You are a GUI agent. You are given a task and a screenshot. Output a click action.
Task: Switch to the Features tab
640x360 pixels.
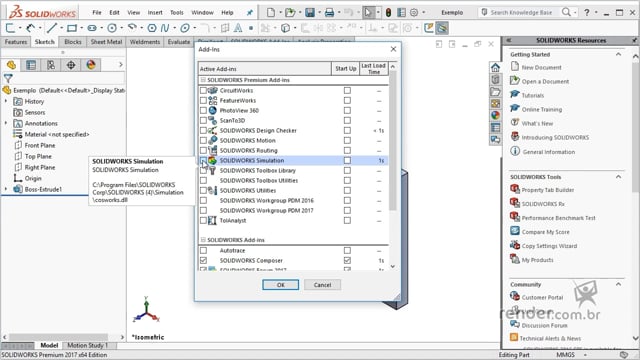(x=16, y=42)
